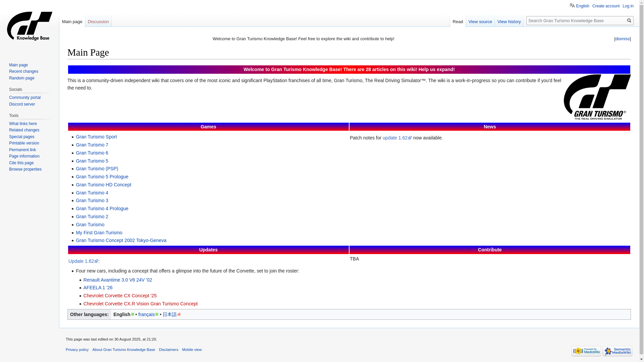
Task: Open the Discord server link
Action: tap(22, 104)
